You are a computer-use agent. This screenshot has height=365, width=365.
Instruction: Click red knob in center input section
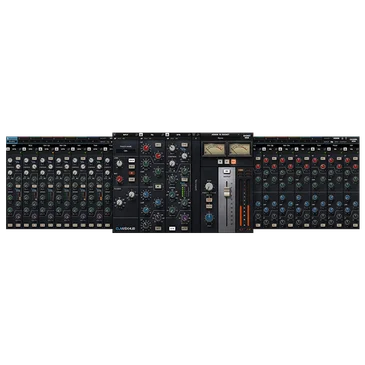(x=119, y=179)
